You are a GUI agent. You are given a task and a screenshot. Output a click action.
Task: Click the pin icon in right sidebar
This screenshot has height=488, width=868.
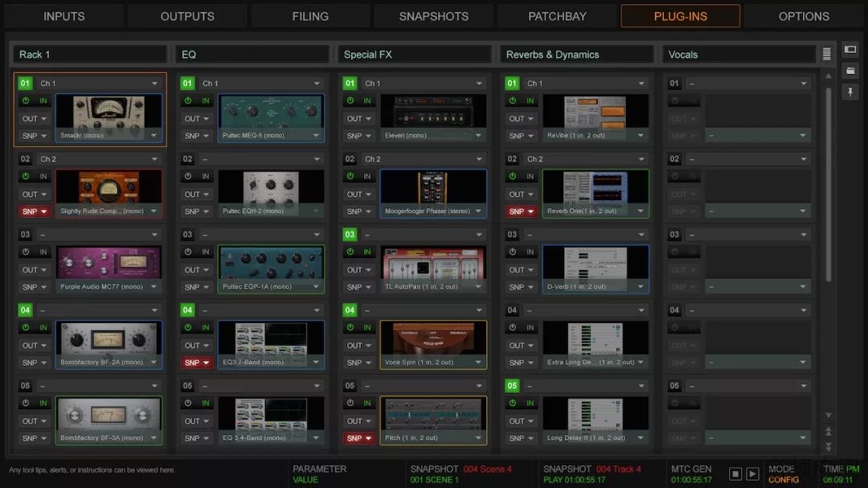coord(850,92)
